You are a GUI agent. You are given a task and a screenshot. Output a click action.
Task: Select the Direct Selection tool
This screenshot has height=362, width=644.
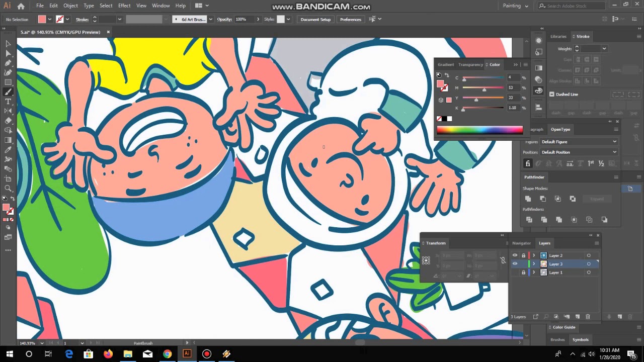[x=8, y=53]
